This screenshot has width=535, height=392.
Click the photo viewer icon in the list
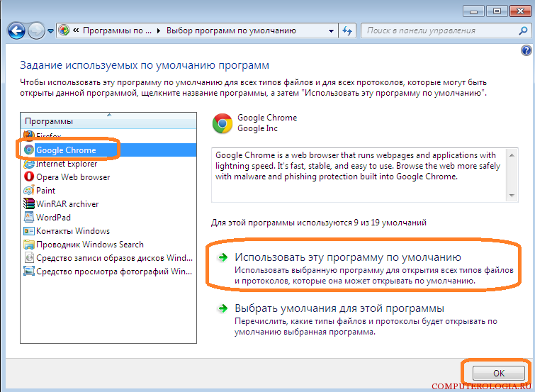click(29, 271)
